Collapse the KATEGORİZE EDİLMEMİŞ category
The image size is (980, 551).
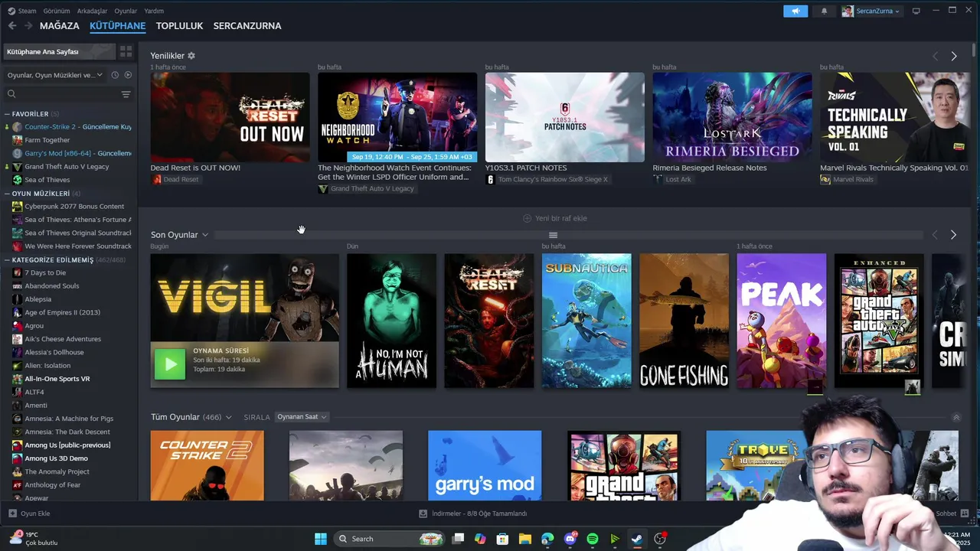(7, 260)
